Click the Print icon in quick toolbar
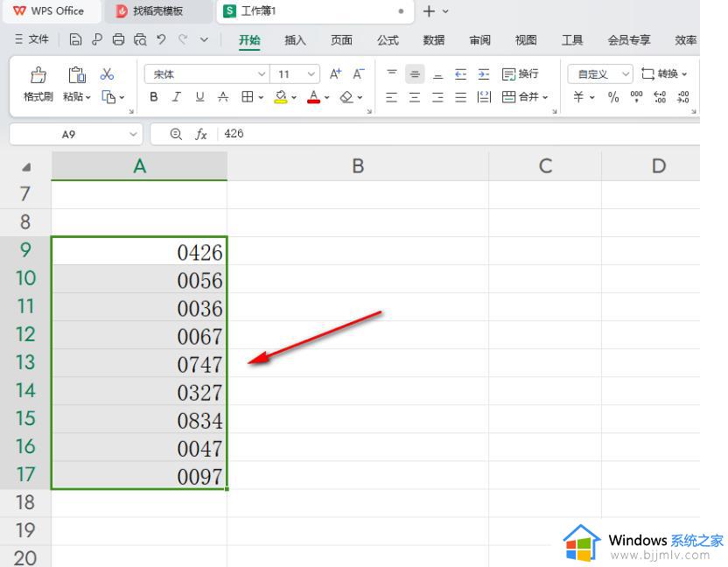Image resolution: width=728 pixels, height=567 pixels. 118,39
